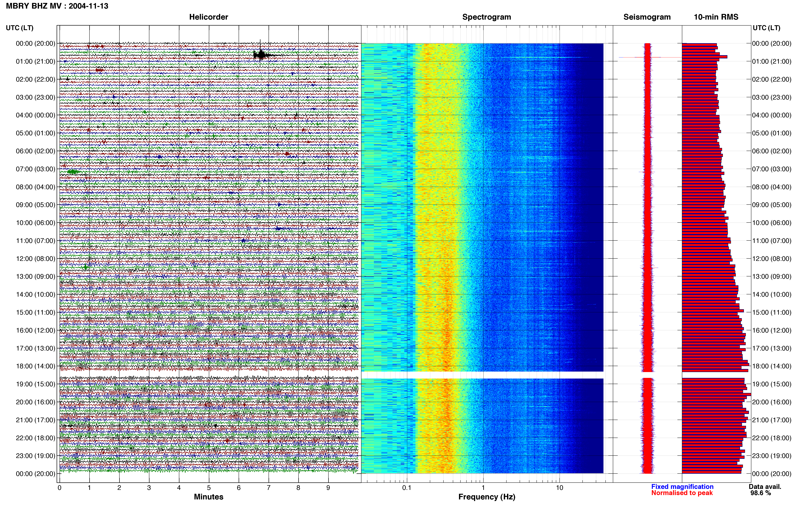Image resolution: width=812 pixels, height=508 pixels.
Task: Click the Normalised to peak legend text
Action: (682, 493)
